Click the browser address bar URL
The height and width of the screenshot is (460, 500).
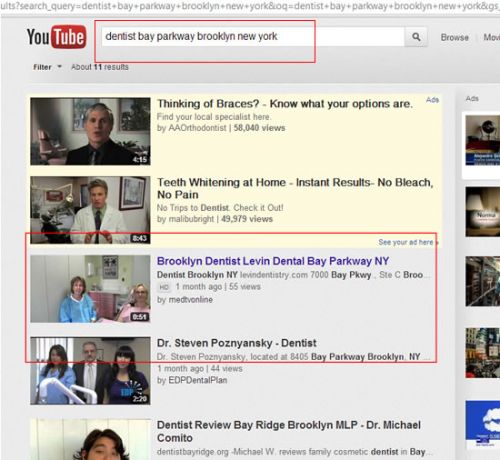tap(250, 6)
